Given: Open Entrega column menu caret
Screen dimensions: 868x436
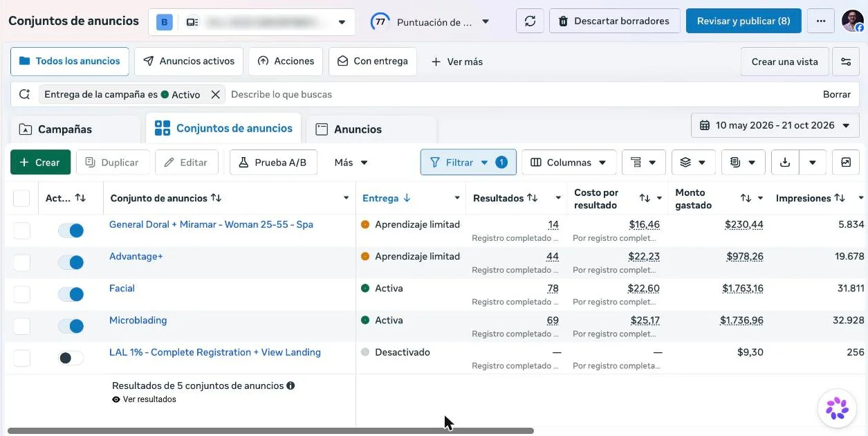Looking at the screenshot, I should pyautogui.click(x=457, y=198).
